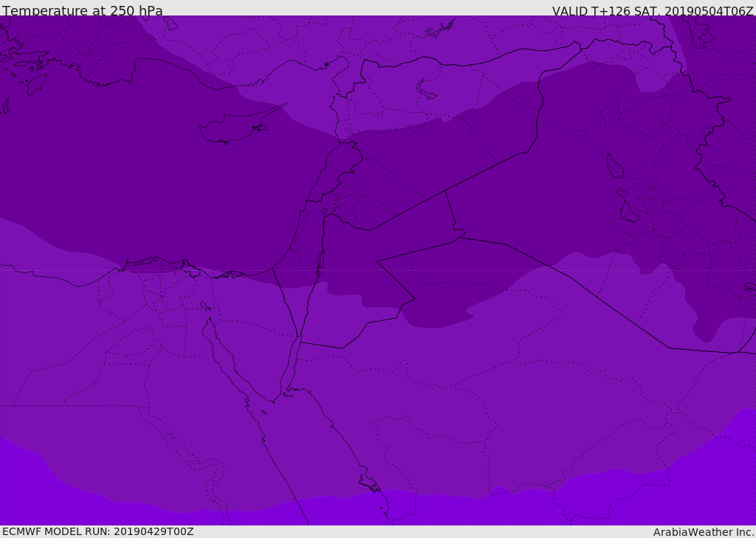This screenshot has height=538, width=756.
Task: Select Lake Tharthar in Iraq
Action: click(x=614, y=168)
